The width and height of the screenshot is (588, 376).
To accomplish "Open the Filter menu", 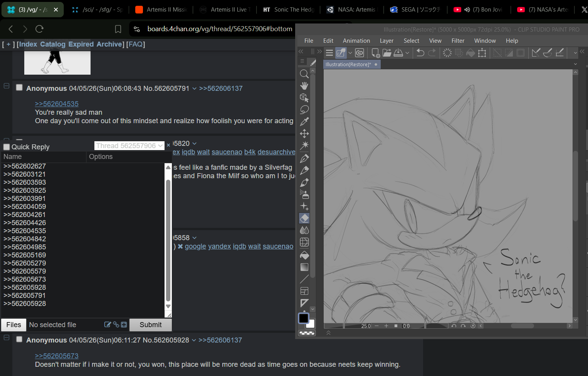I will tap(458, 41).
